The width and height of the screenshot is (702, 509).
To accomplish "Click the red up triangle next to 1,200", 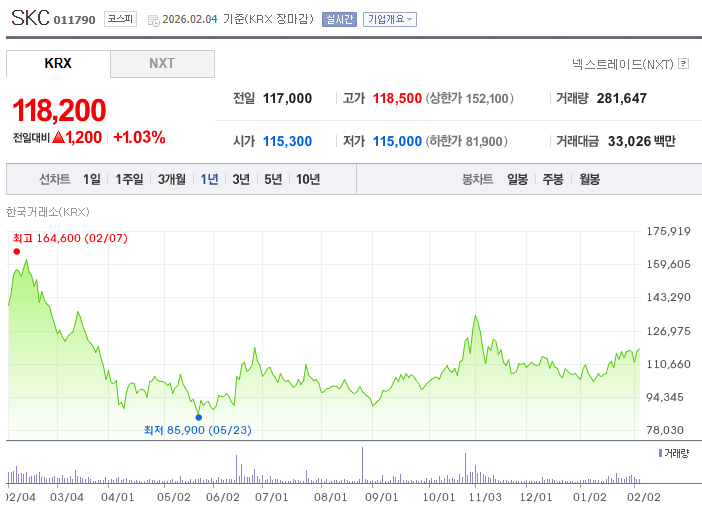I will point(58,137).
